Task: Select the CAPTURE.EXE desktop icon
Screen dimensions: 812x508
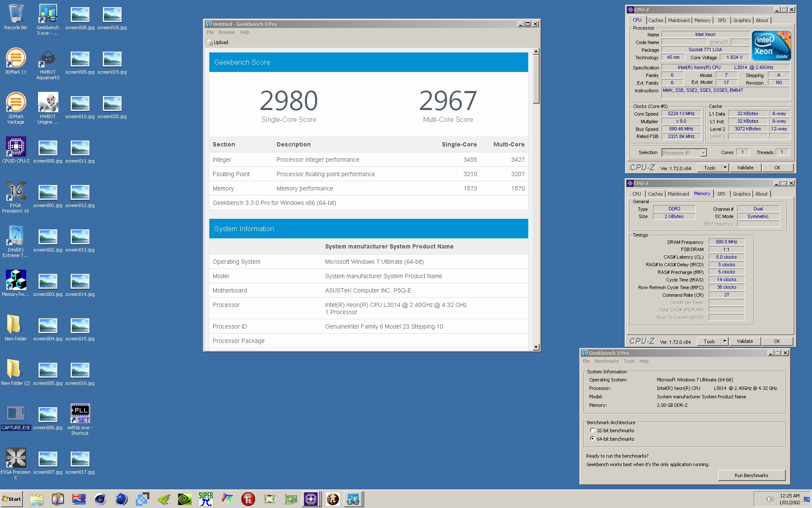Action: pos(16,417)
